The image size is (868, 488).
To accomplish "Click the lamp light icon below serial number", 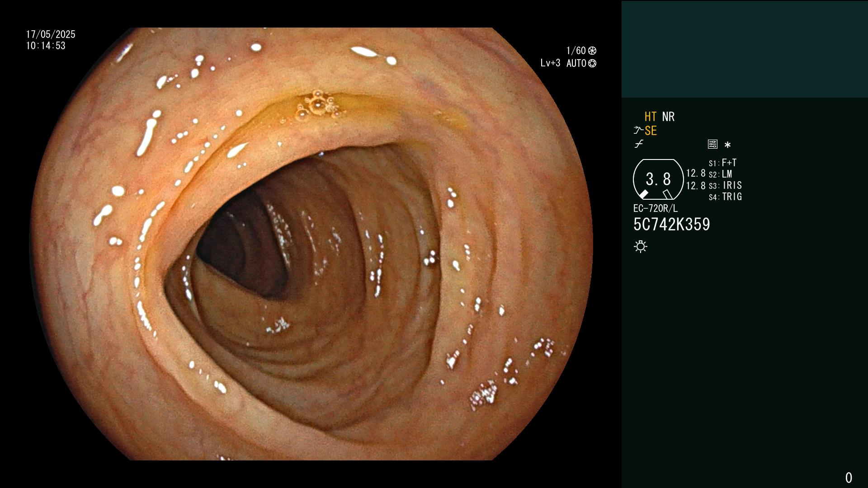I will [641, 246].
